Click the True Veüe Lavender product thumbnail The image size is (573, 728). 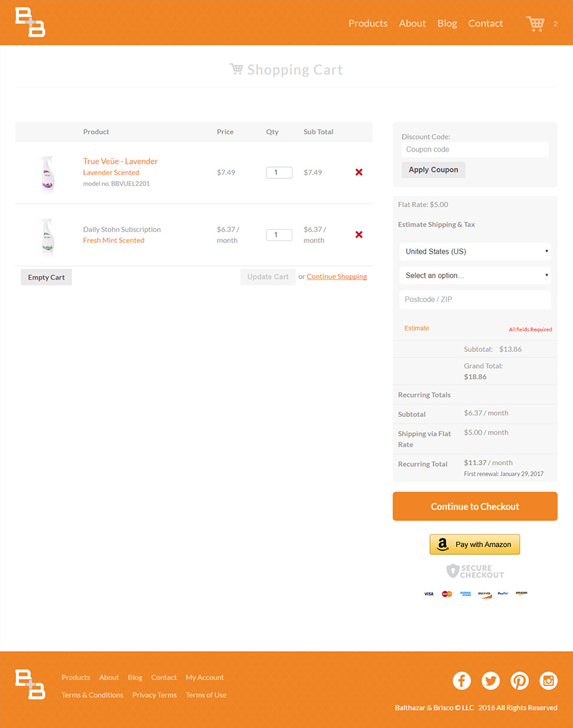[47, 173]
